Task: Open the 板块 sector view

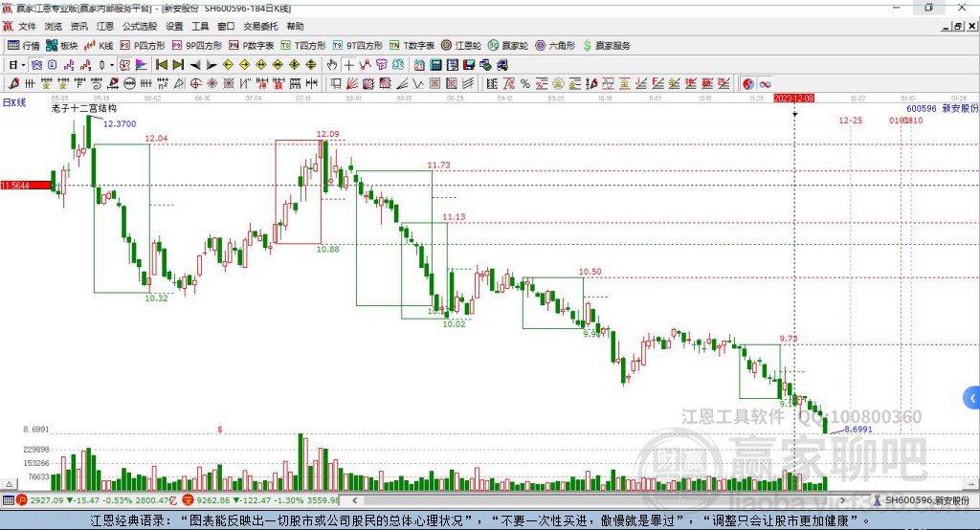Action: click(x=61, y=46)
